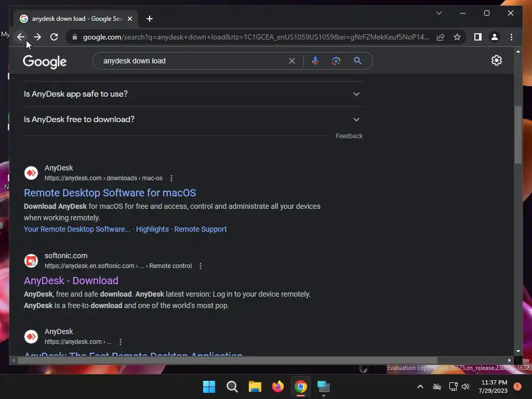The height and width of the screenshot is (399, 532).
Task: Click 'softonic.com' site name text
Action: coord(66,256)
